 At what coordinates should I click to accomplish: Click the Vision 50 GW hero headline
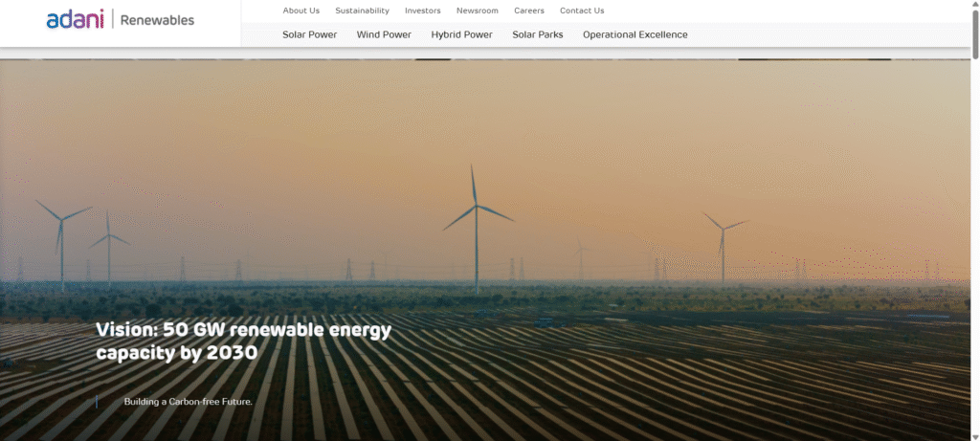[x=243, y=342]
